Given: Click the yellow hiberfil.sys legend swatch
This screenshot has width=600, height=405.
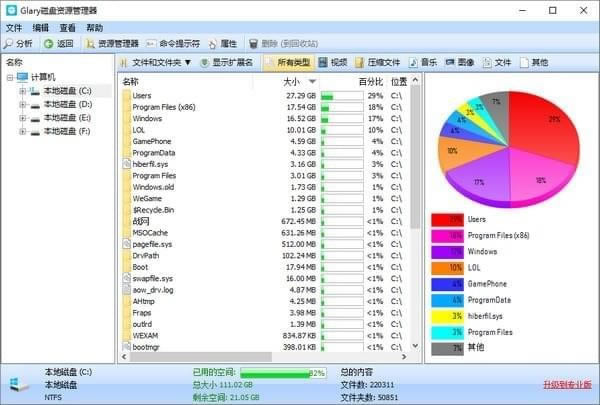Looking at the screenshot, I should [x=447, y=316].
